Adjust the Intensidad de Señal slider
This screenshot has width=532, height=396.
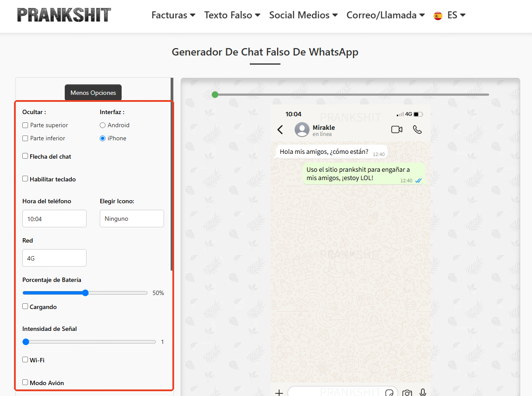tap(89, 342)
